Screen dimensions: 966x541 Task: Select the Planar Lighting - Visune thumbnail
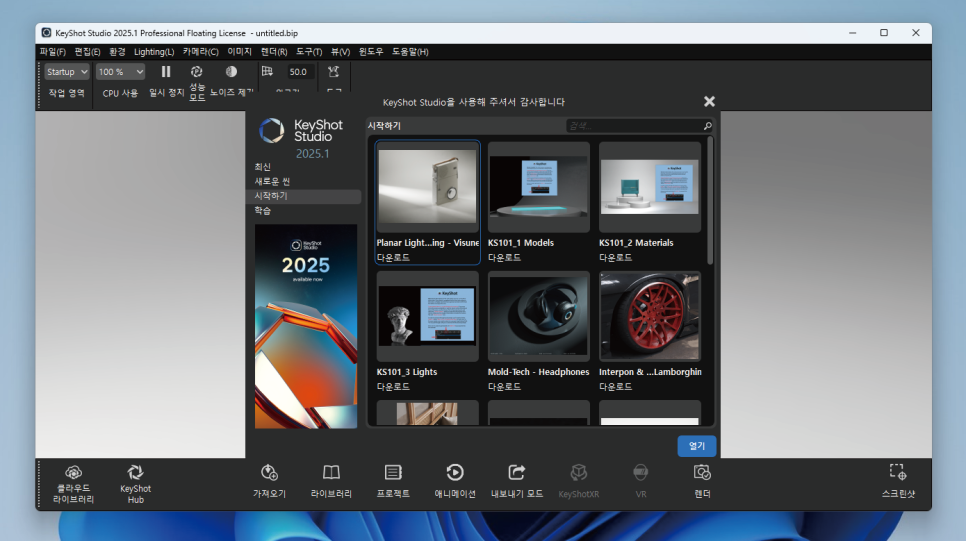pos(427,187)
